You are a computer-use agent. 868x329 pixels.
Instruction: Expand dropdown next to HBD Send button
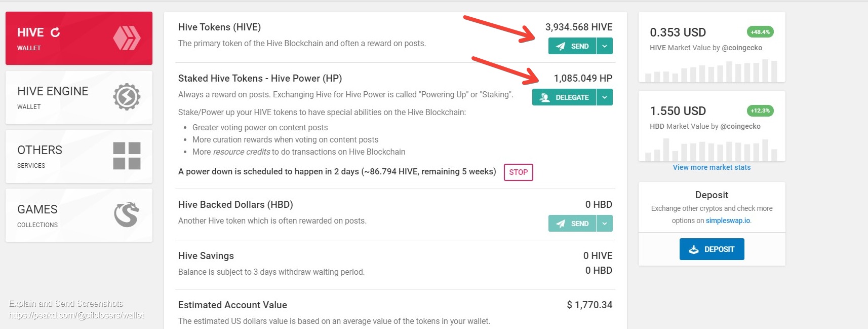605,224
